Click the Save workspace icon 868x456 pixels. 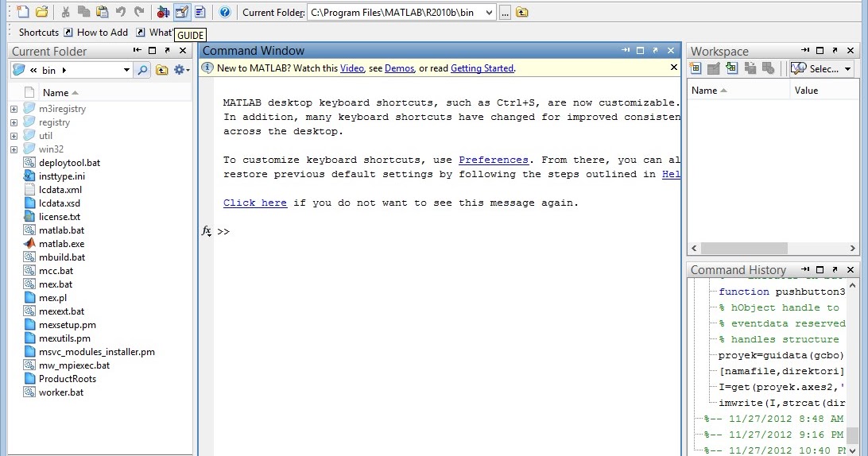[x=750, y=68]
